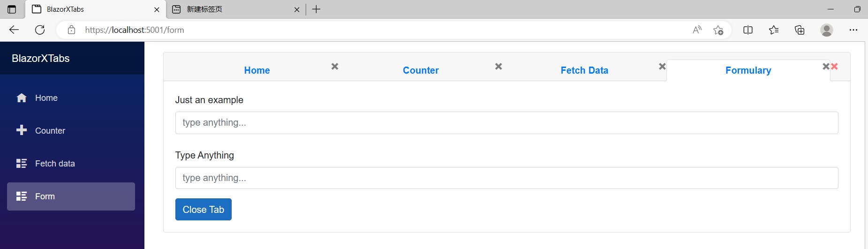Click the browser refresh icon
868x249 pixels.
click(40, 30)
